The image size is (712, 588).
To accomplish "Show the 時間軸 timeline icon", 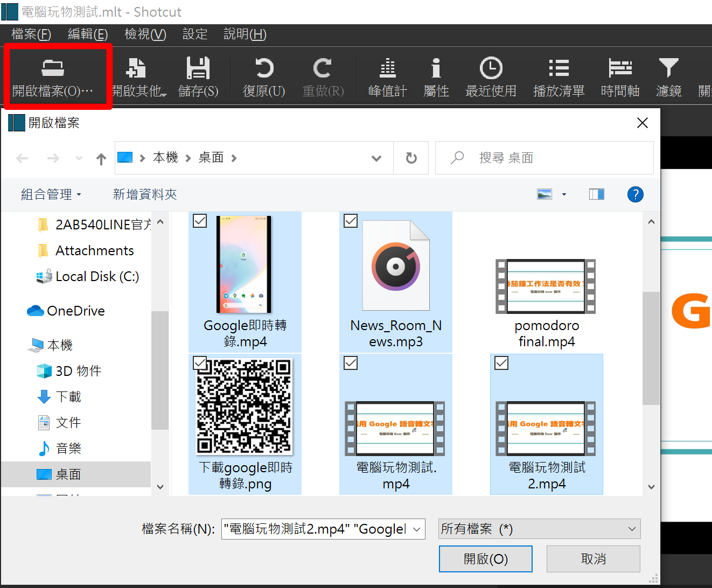I will (x=620, y=68).
